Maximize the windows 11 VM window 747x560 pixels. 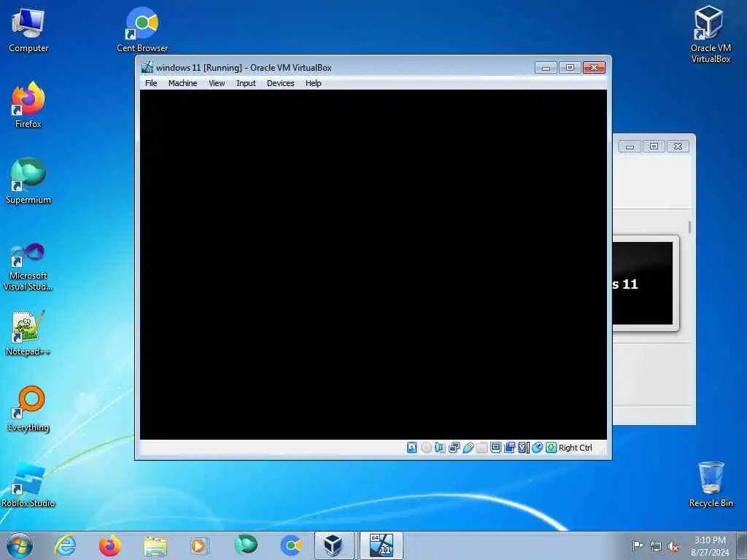[570, 68]
